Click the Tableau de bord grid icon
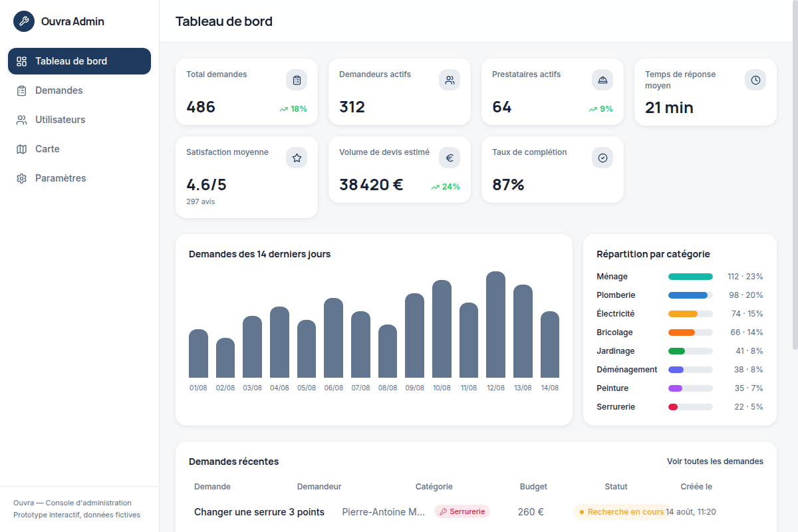Image resolution: width=798 pixels, height=532 pixels. (x=21, y=61)
